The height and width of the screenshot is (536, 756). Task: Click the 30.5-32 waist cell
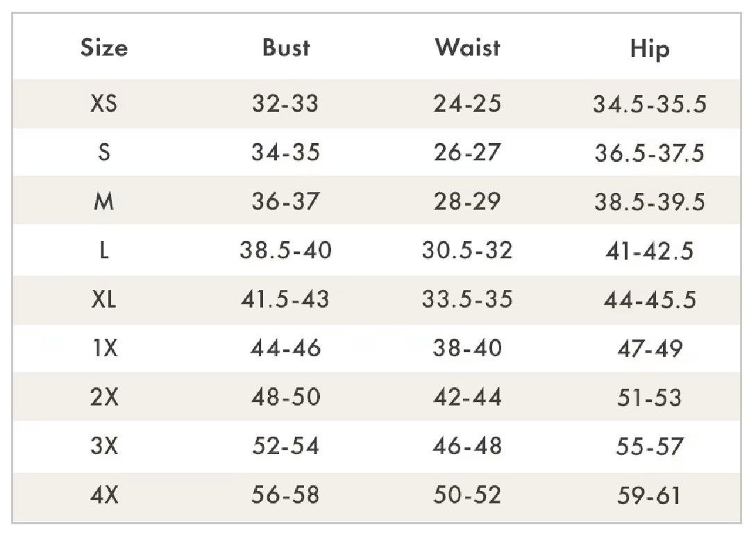tap(468, 250)
